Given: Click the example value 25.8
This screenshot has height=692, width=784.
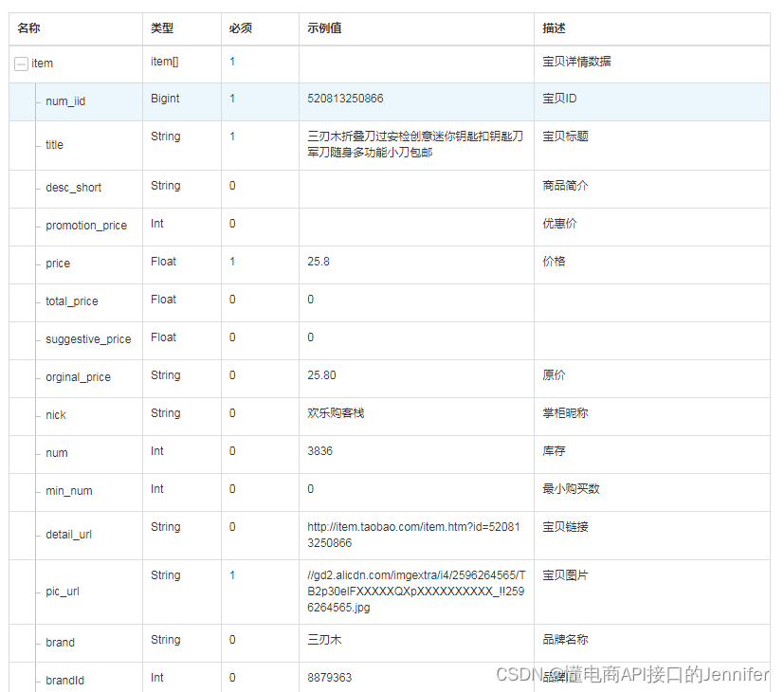Looking at the screenshot, I should point(319,262).
